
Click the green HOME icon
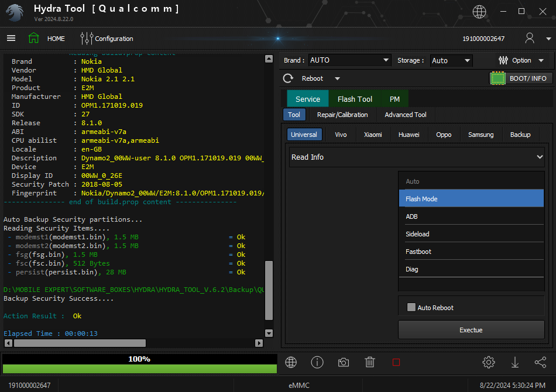pos(34,39)
